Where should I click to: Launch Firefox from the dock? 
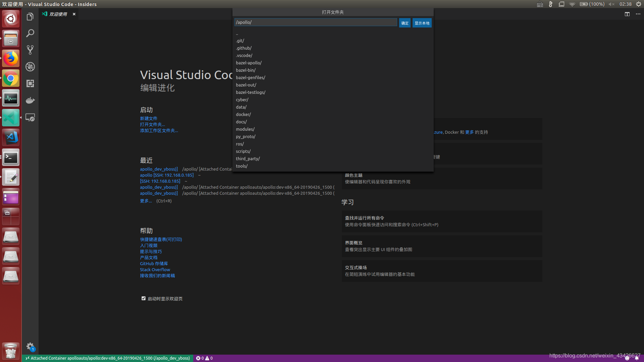(x=11, y=58)
